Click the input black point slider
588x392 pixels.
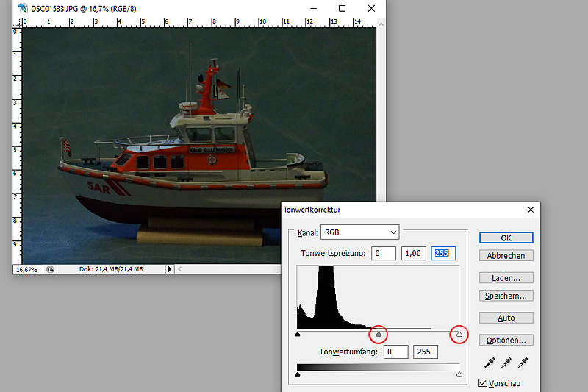tap(298, 334)
